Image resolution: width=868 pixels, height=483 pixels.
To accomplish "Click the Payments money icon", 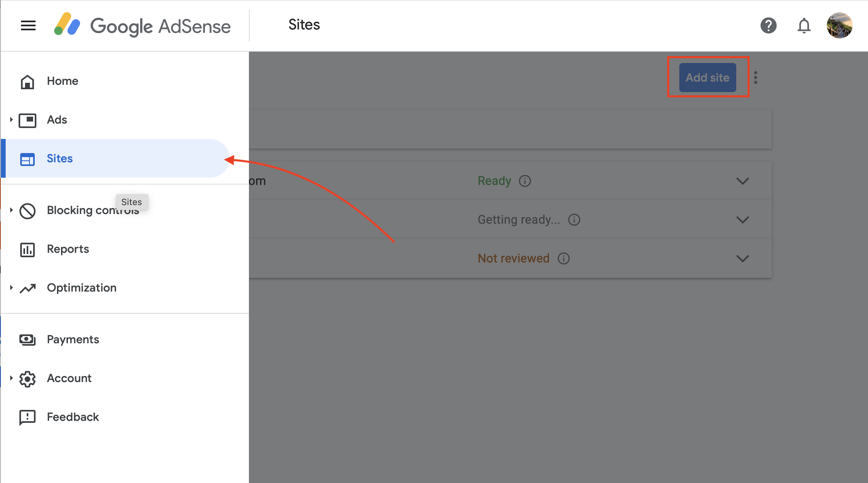I will coord(27,340).
